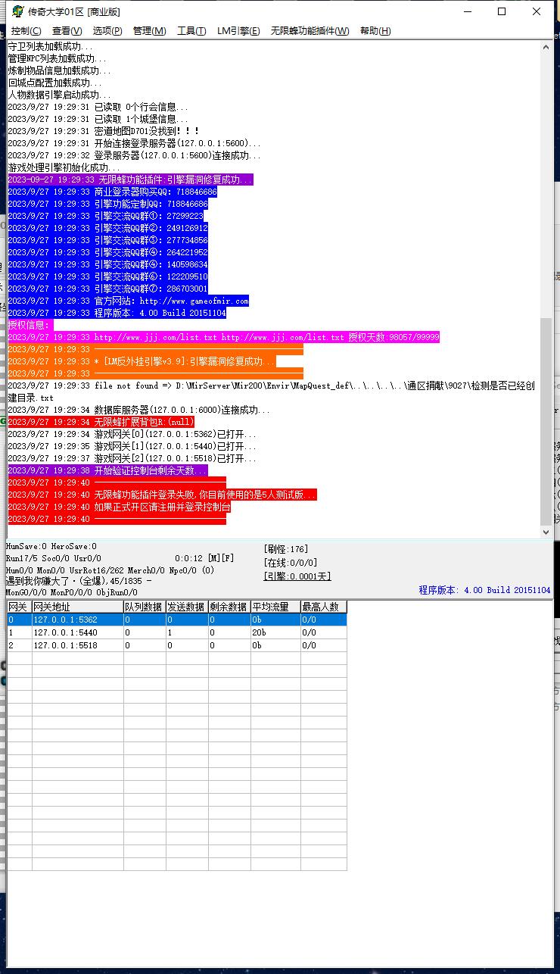Click the 数据库服务器 连接成功 log line

pos(138,410)
